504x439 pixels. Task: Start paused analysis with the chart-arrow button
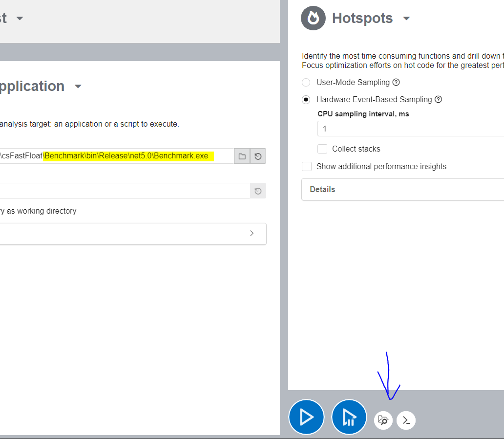tap(349, 417)
